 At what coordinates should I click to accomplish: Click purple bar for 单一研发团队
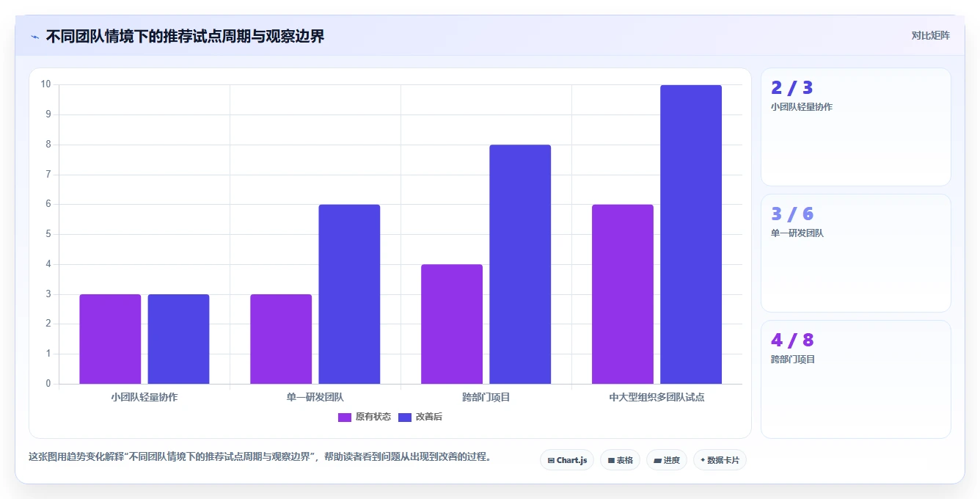click(281, 339)
